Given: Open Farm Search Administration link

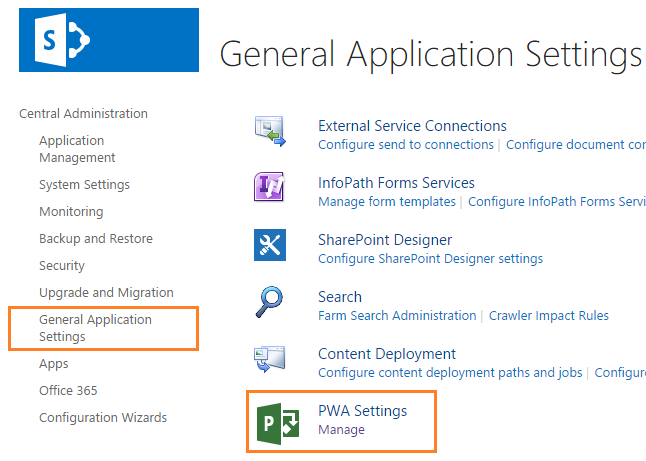Looking at the screenshot, I should 397,316.
